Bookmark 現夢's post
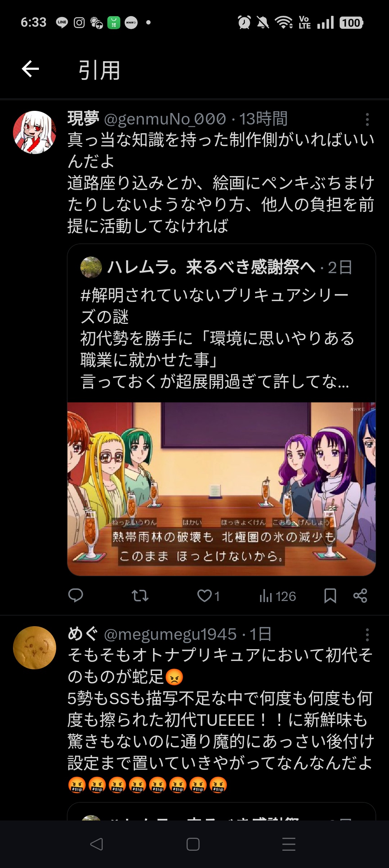389x868 pixels. (x=330, y=596)
